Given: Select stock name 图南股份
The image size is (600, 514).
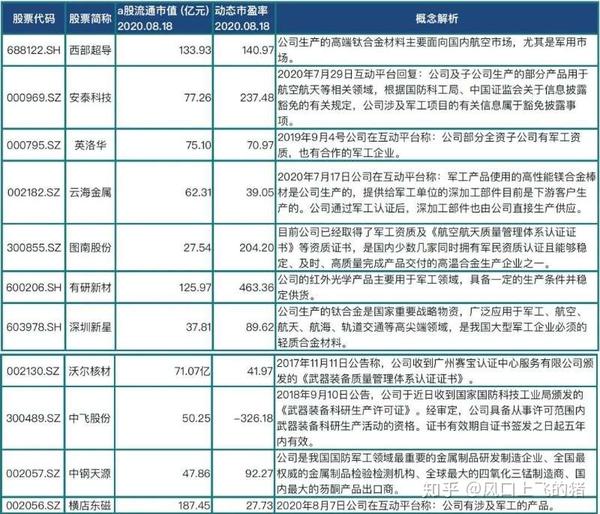Looking at the screenshot, I should click(90, 248).
